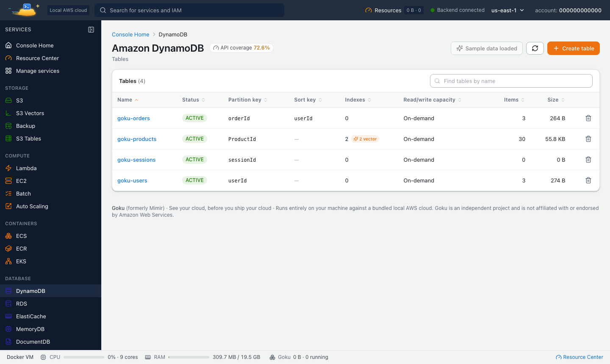Collapse the Services sidebar panel icon
This screenshot has width=610, height=364.
91,30
